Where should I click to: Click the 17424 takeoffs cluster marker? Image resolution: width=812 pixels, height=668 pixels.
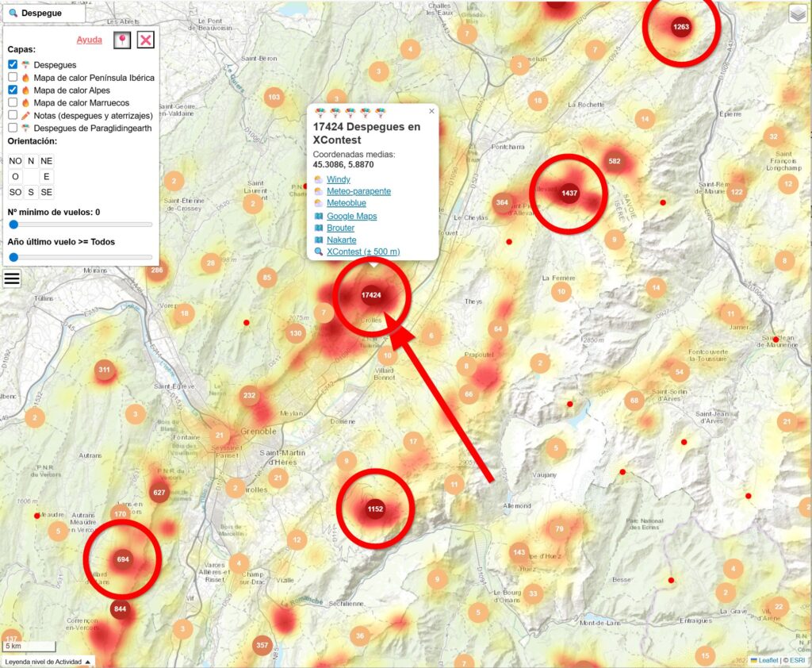(371, 295)
